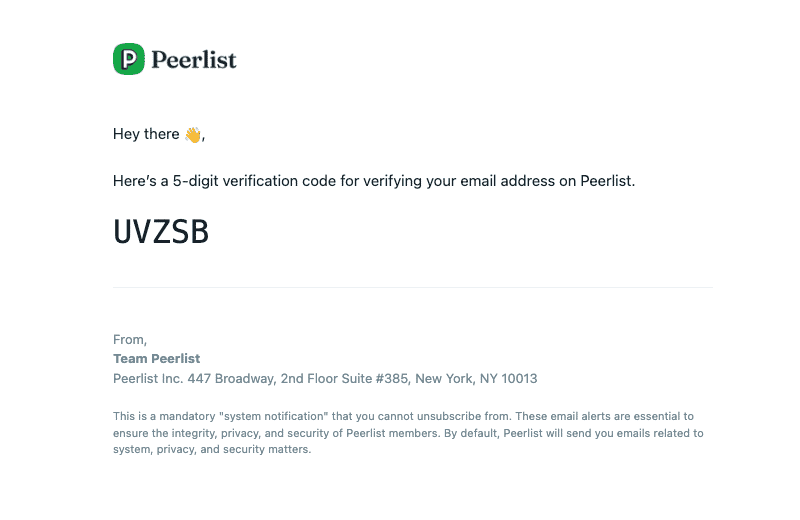The width and height of the screenshot is (800, 520).
Task: Select the UVZSB verification code
Action: 161,231
